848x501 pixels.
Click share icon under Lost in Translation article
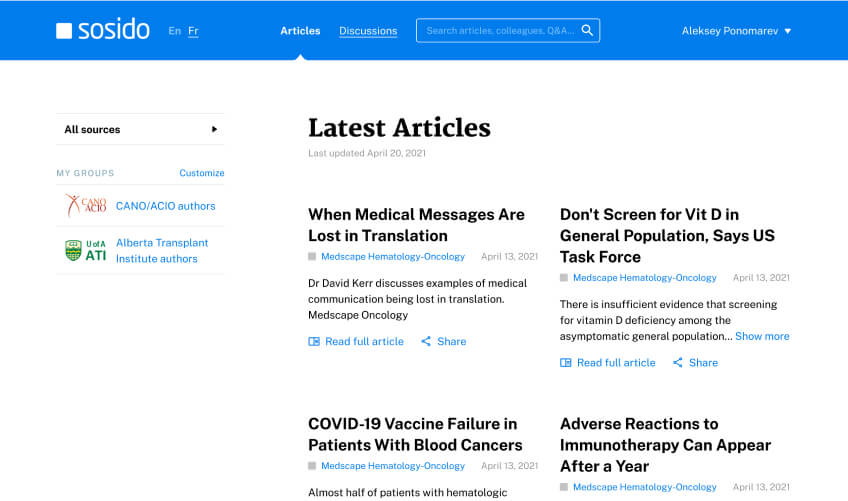[x=426, y=342]
